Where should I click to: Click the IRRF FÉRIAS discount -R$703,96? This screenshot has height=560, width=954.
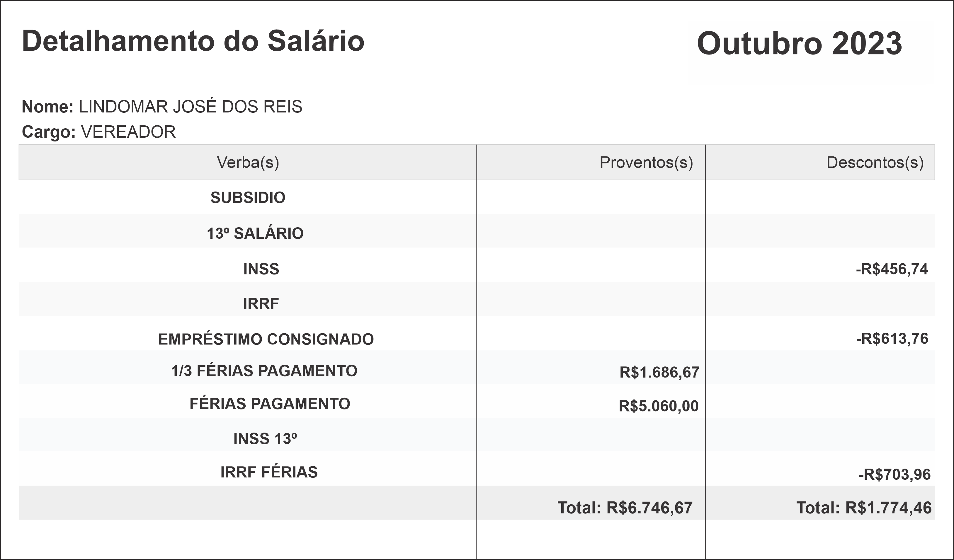click(x=894, y=474)
